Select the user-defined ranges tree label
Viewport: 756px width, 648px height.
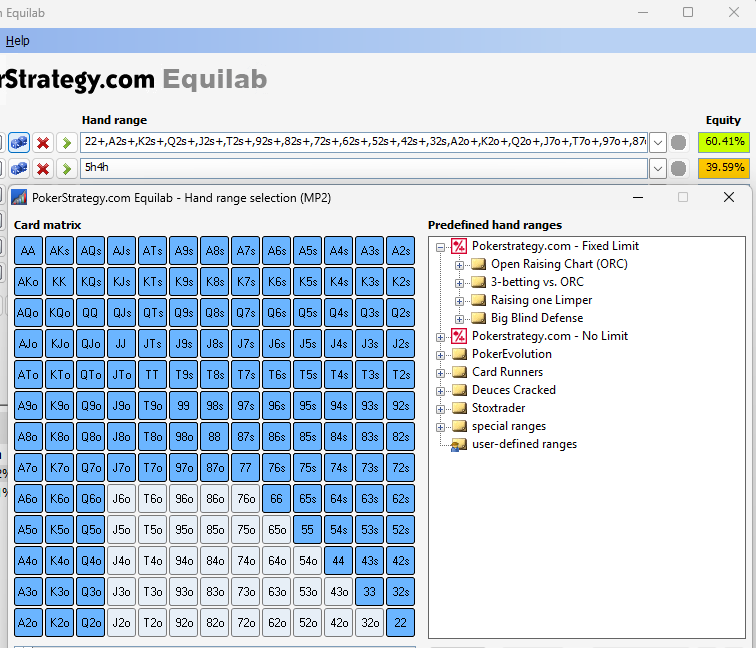point(525,444)
